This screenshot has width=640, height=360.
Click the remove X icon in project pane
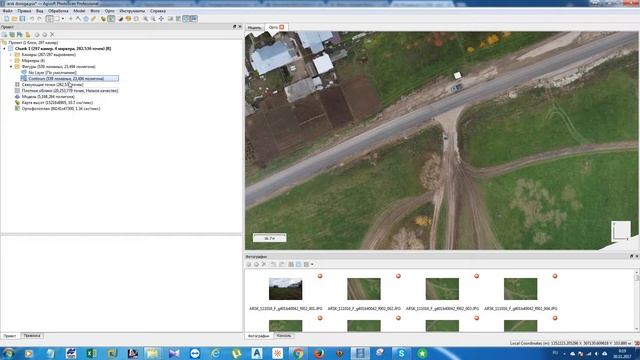pyautogui.click(x=52, y=35)
